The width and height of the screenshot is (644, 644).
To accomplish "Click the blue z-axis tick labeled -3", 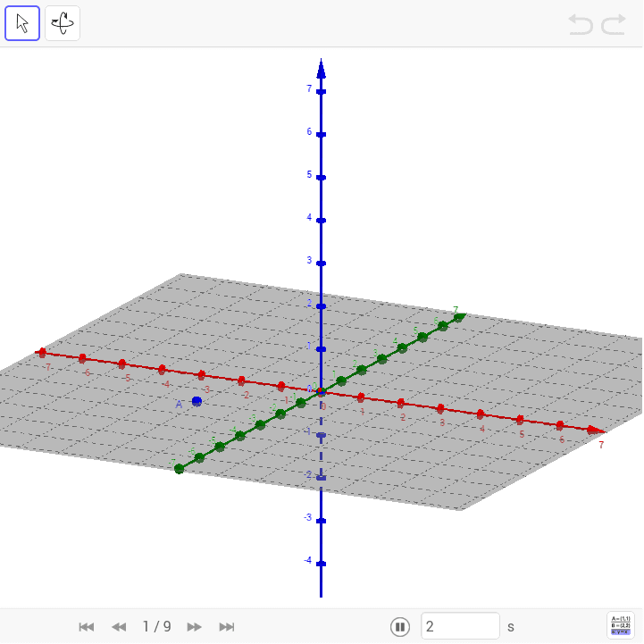I will pyautogui.click(x=322, y=521).
